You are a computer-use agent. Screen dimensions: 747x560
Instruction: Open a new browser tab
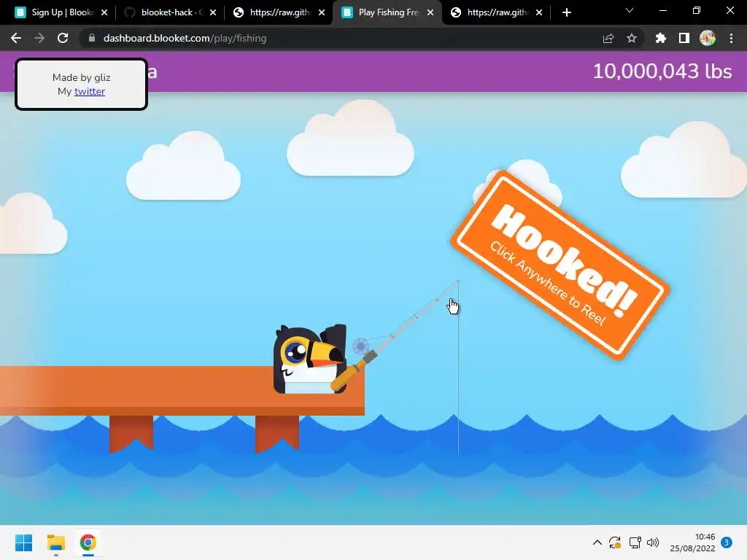pos(566,12)
